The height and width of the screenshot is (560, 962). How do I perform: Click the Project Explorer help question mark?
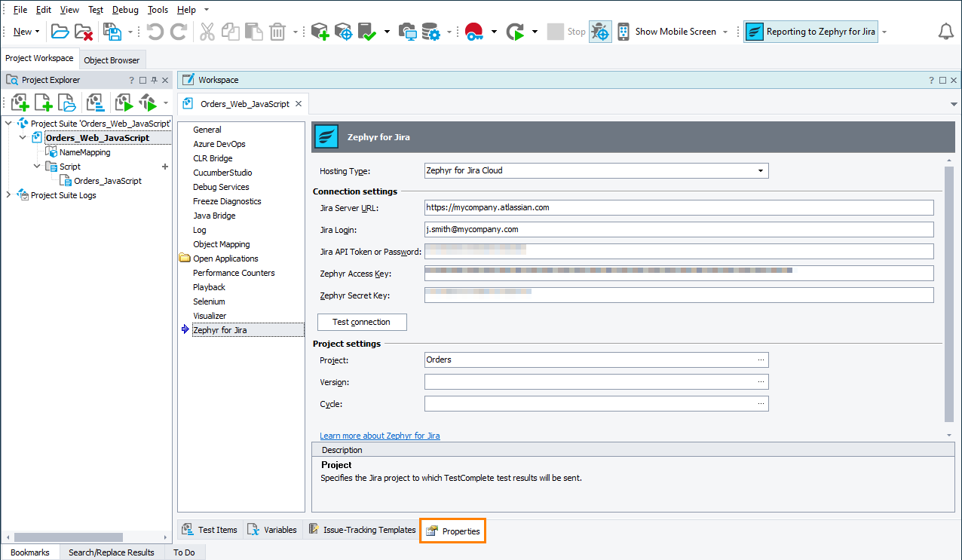coord(131,80)
